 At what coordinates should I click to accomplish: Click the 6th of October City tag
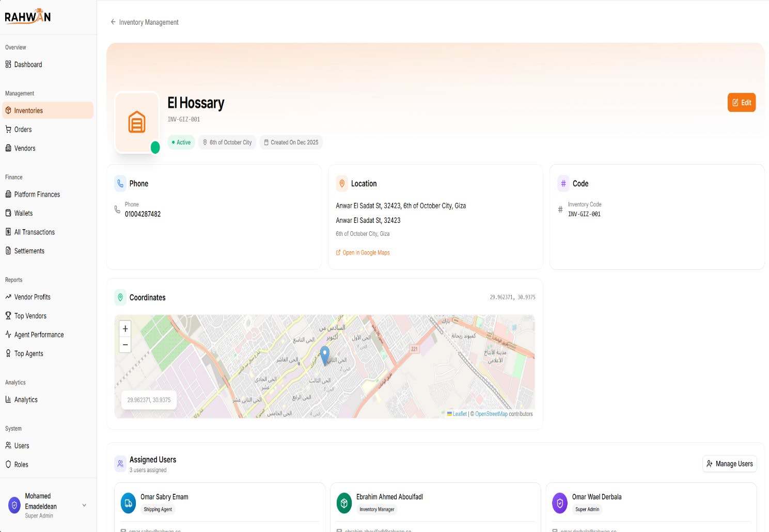[227, 142]
